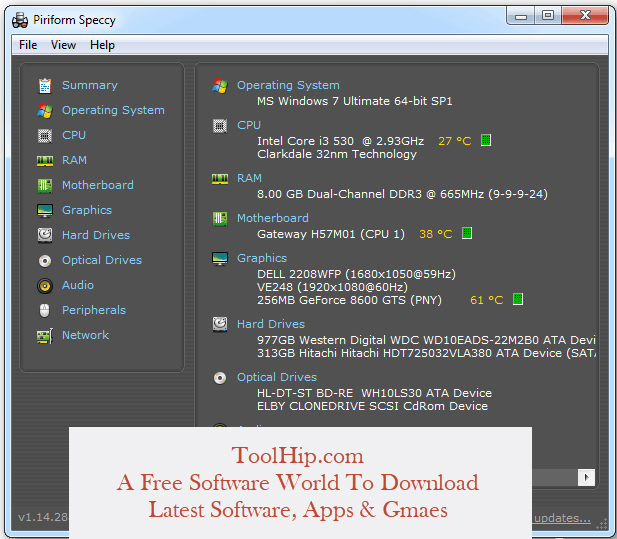
Task: Click the Windows flag icon beside Operating System heading
Action: 220,85
